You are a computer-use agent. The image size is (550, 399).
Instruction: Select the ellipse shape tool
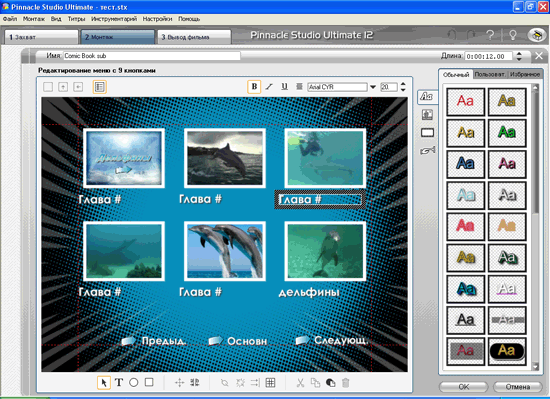(134, 383)
